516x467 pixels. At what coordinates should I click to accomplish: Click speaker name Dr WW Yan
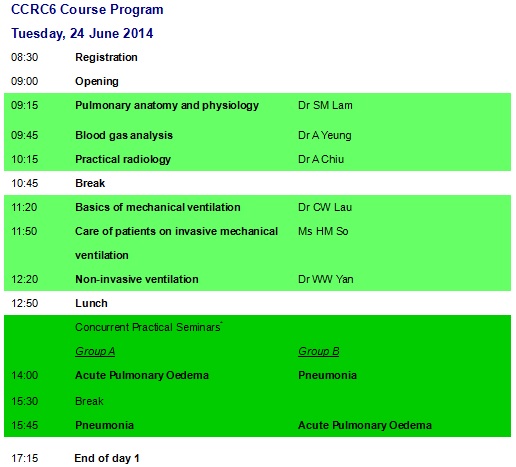coord(326,279)
